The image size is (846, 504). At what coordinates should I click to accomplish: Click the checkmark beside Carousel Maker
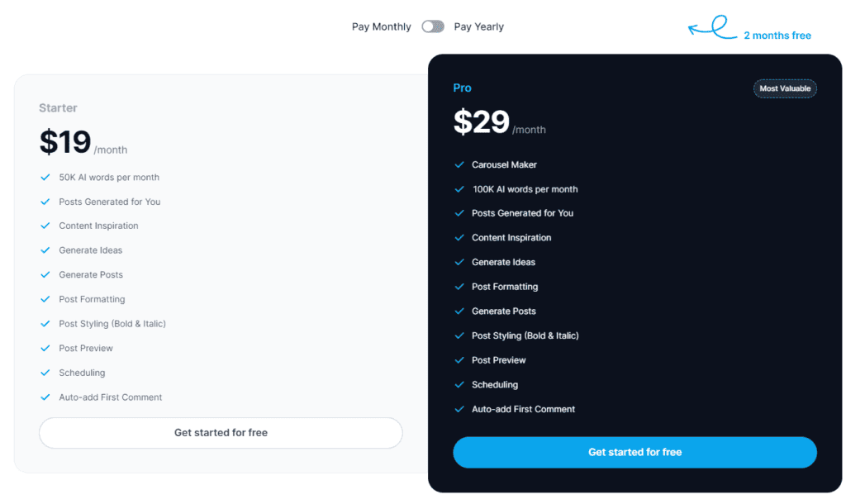tap(459, 164)
